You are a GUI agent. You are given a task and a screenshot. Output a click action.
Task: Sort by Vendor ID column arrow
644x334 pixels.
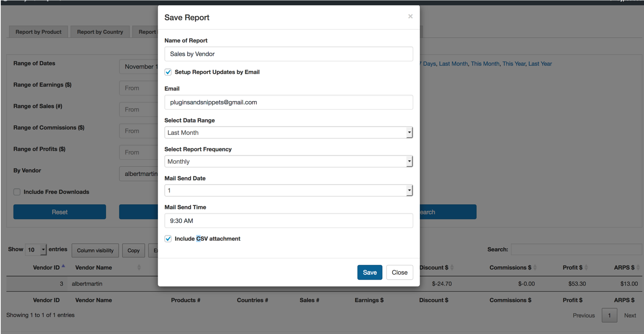[63, 267]
